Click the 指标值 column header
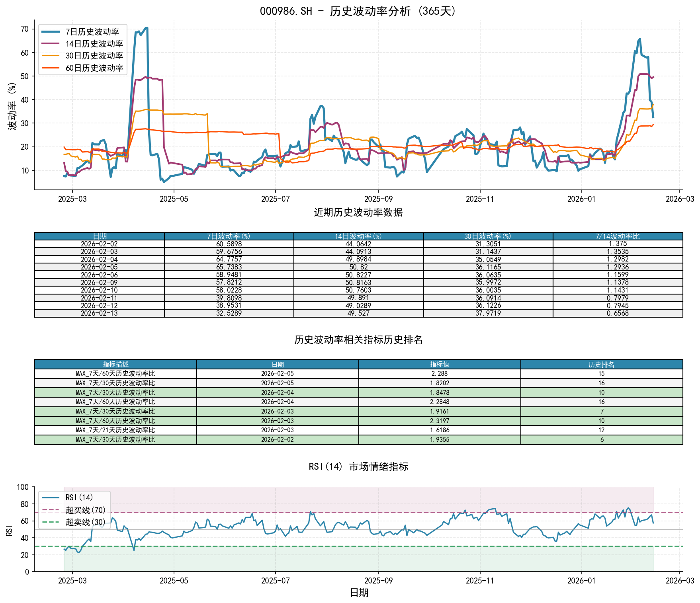Viewport: 700px width, 603px height. 440,365
